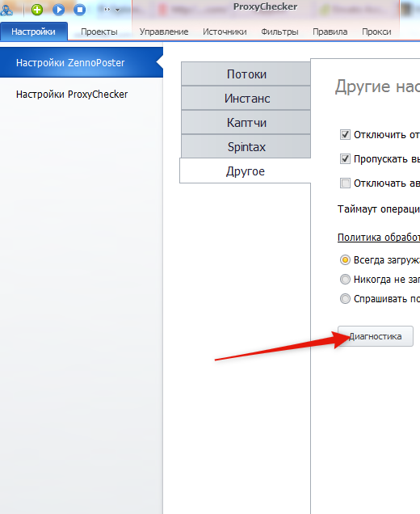
Task: Select the Всегда загружать radio button
Action: tap(345, 260)
